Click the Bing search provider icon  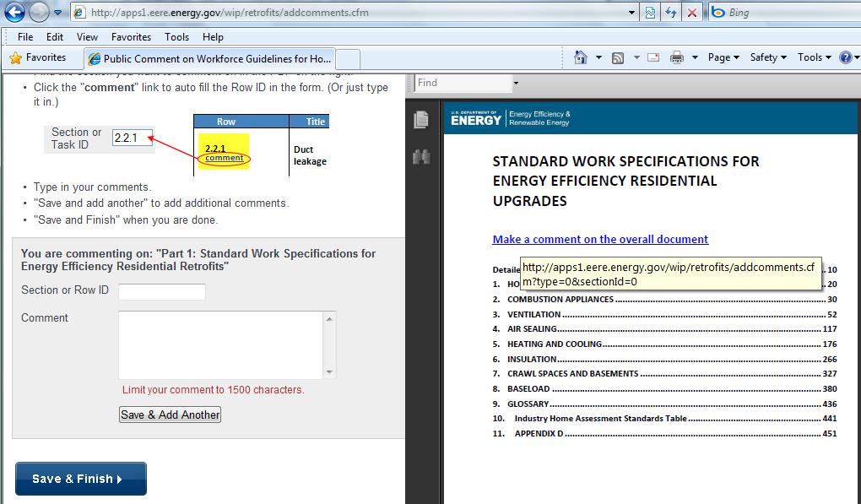[x=717, y=12]
